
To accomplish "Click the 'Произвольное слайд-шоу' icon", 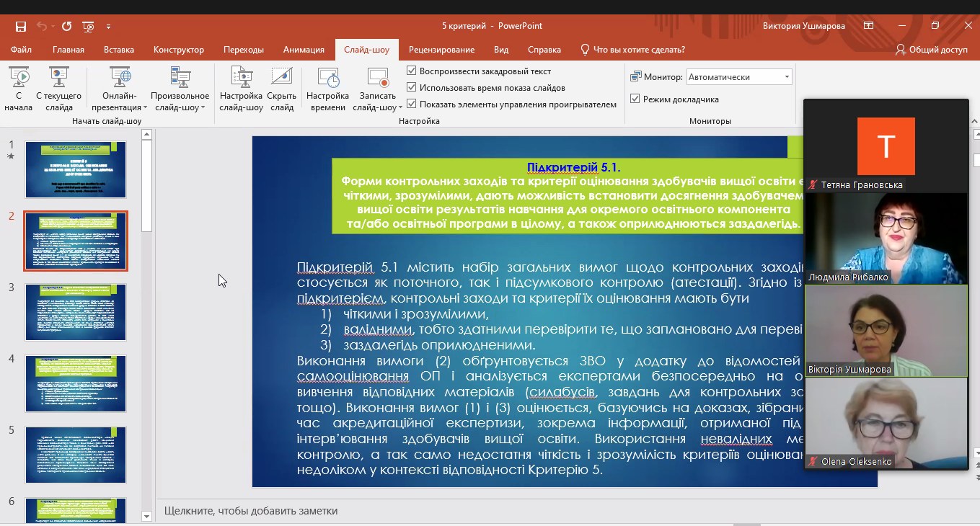I will (x=180, y=76).
